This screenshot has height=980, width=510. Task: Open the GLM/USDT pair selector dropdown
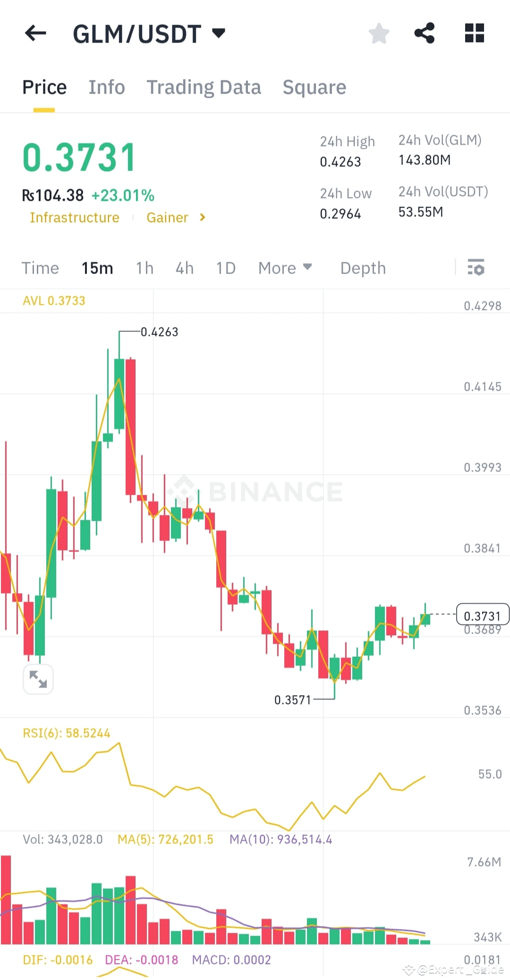coord(218,33)
